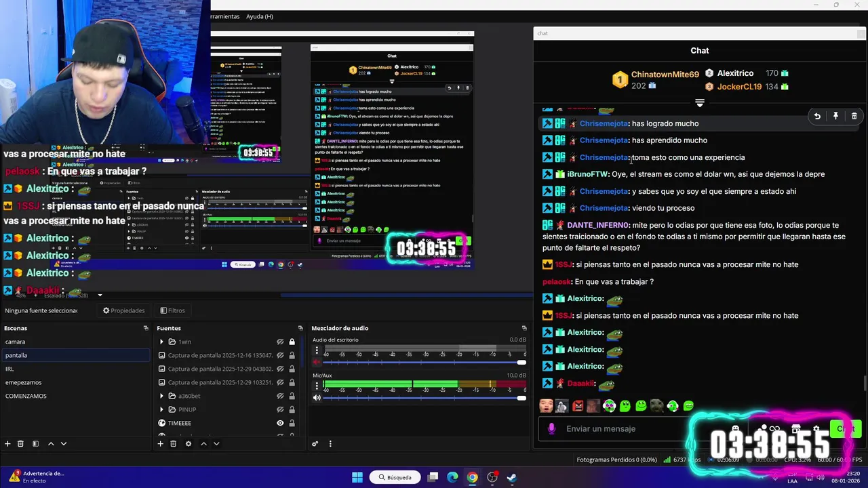
Task: Expand the 1win group
Action: tap(161, 342)
